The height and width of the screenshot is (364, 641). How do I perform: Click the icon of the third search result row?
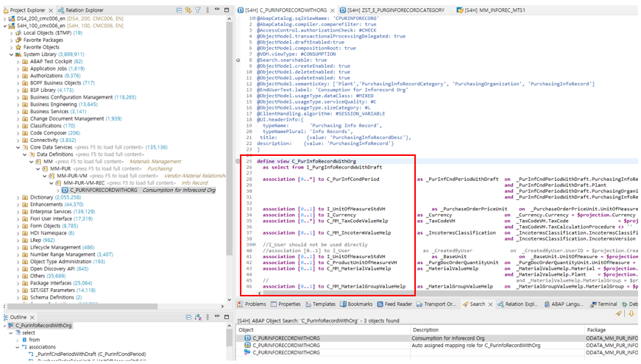(x=247, y=352)
